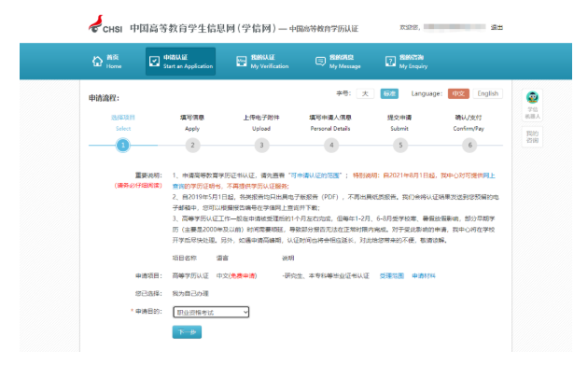The image size is (588, 365).
Task: Open the 我的咨询 side button
Action: tap(532, 137)
